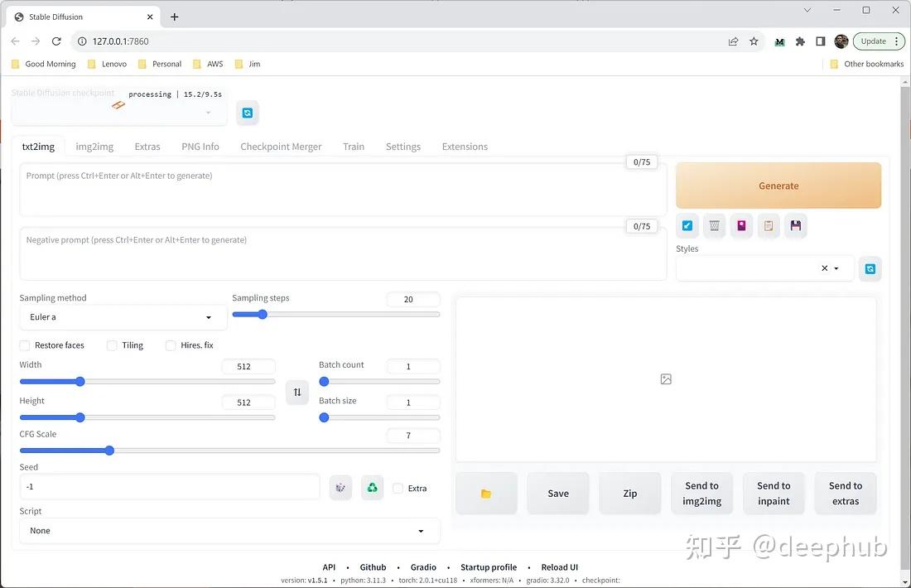Open the Github footer link
The height and width of the screenshot is (588, 911).
[x=373, y=567]
